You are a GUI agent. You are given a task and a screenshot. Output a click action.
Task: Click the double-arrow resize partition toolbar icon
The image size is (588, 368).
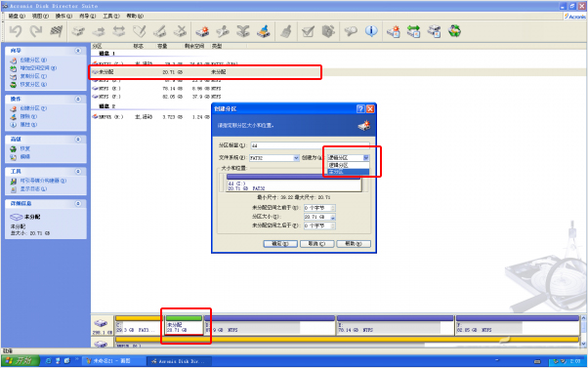click(119, 31)
